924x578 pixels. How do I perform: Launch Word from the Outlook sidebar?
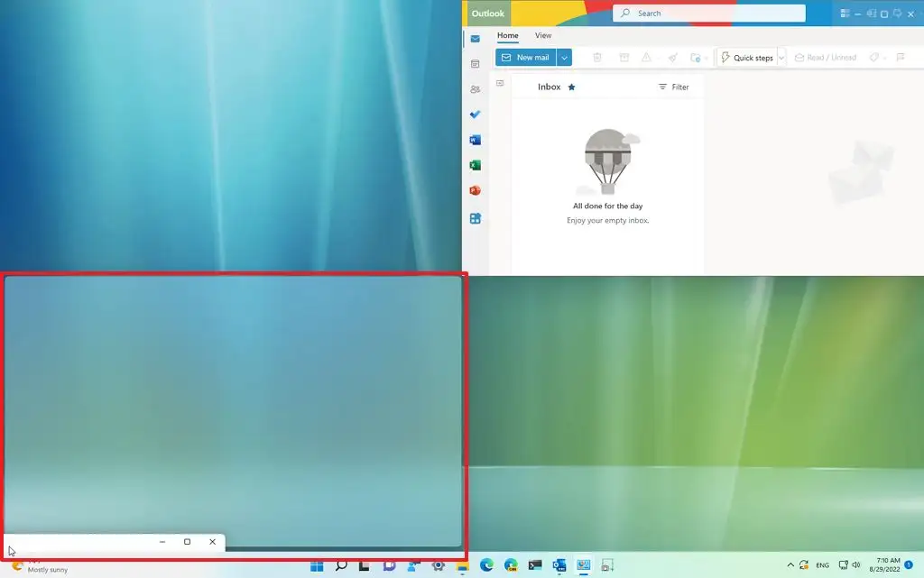pos(476,140)
